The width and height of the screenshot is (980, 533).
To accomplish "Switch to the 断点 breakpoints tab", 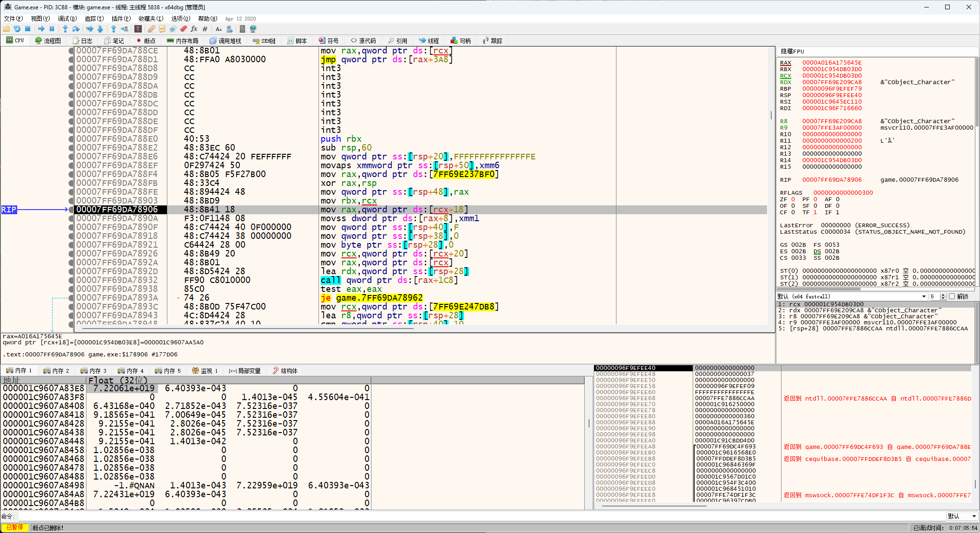I will pyautogui.click(x=146, y=41).
